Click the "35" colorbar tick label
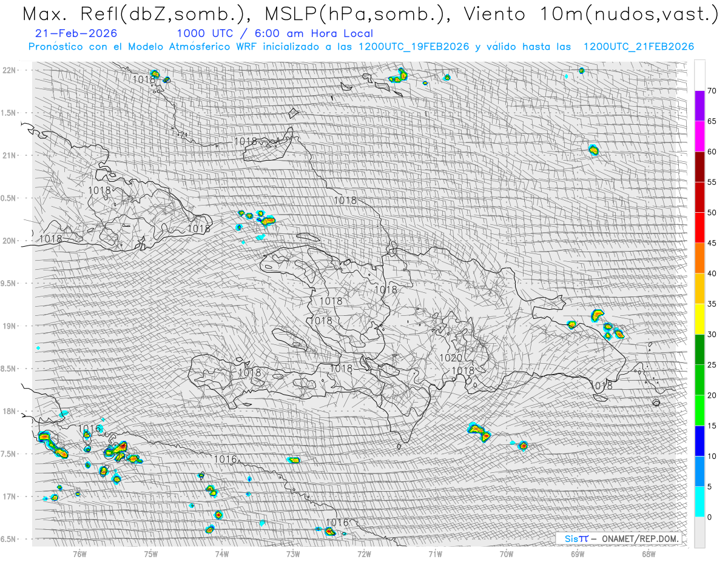The height and width of the screenshot is (562, 728). [x=712, y=304]
